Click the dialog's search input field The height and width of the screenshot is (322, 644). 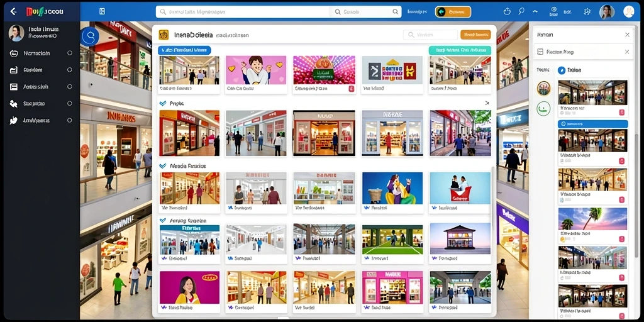pyautogui.click(x=430, y=35)
